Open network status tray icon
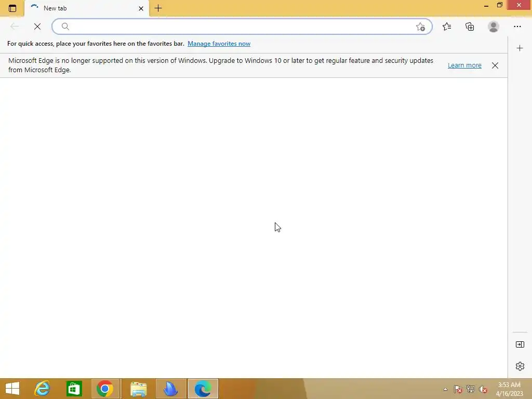This screenshot has height=399, width=532. pyautogui.click(x=471, y=389)
